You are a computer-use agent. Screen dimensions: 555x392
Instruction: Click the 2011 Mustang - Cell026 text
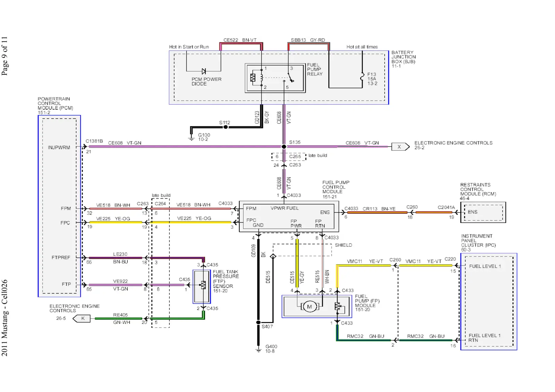5,318
